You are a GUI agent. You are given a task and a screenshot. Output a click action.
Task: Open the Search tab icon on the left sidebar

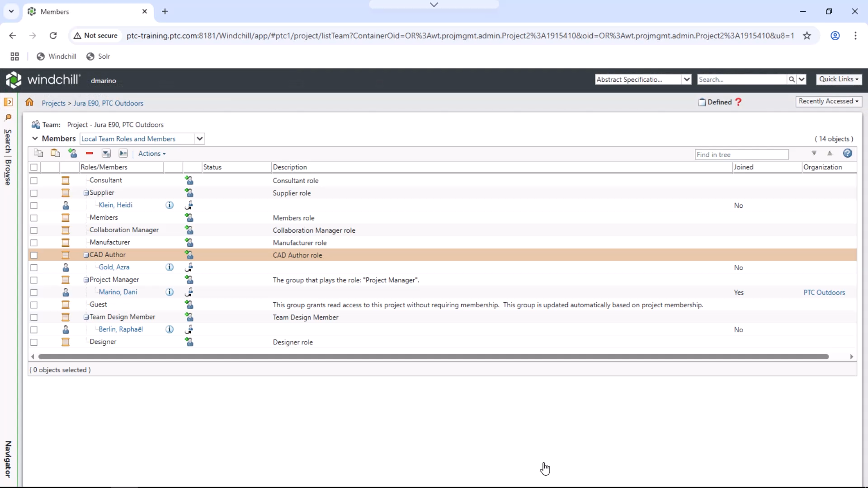pos(8,117)
